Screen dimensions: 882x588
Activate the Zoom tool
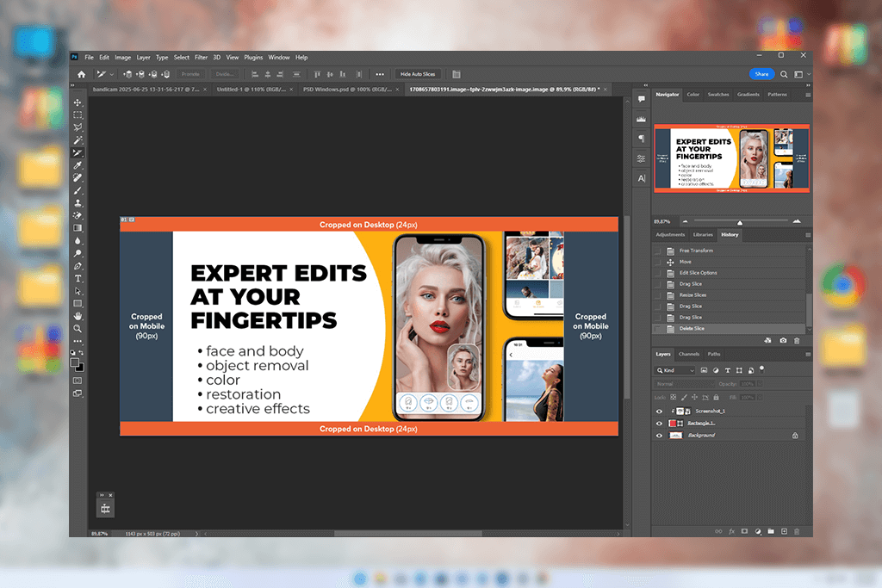click(x=78, y=328)
